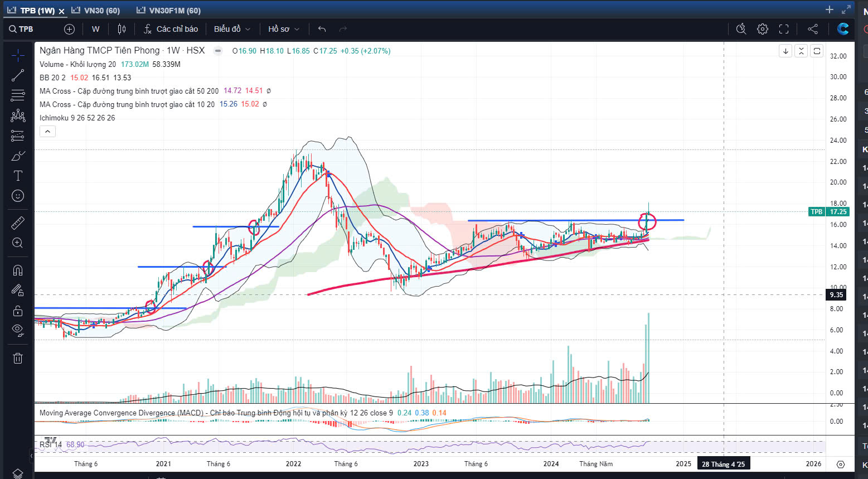Image resolution: width=868 pixels, height=479 pixels.
Task: Activate the text annotation tool
Action: 18,176
